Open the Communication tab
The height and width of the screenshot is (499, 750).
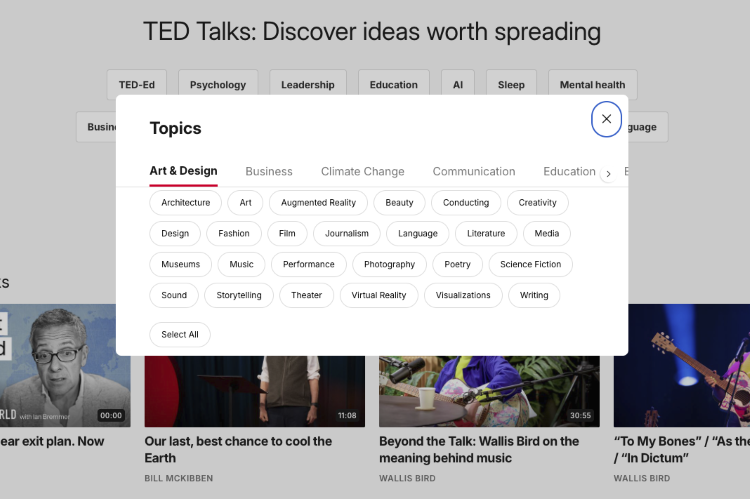pos(474,171)
